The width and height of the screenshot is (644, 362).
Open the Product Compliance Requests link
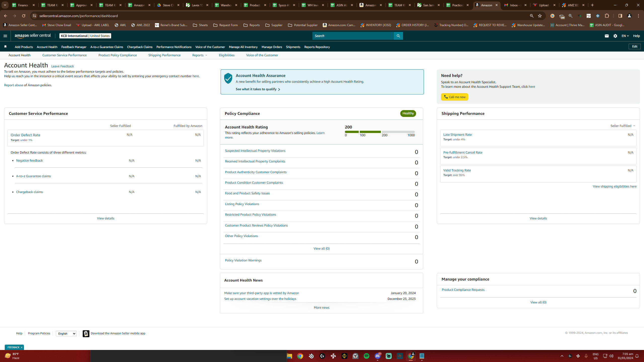463,290
